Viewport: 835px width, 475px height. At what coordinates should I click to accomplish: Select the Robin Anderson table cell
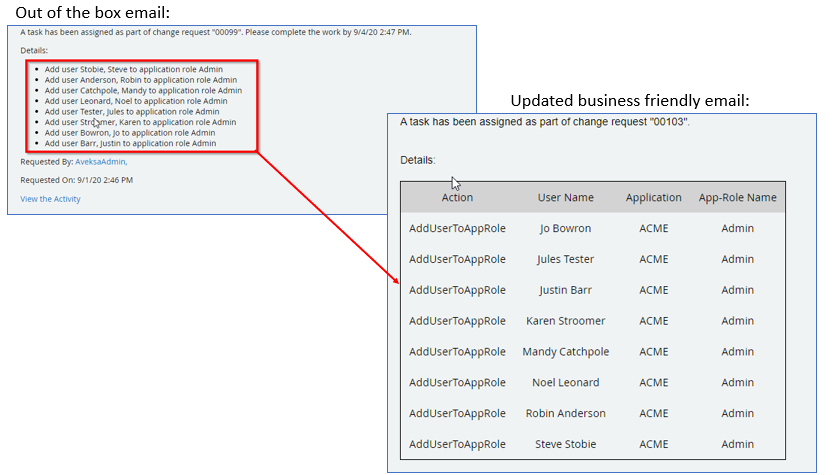coord(565,414)
